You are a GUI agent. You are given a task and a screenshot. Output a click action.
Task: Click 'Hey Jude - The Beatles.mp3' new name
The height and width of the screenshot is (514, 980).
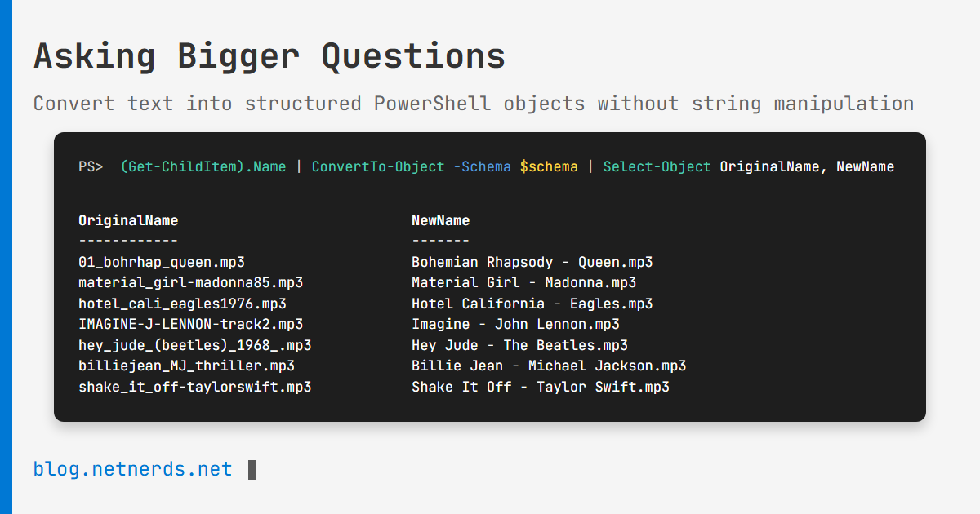click(x=520, y=345)
